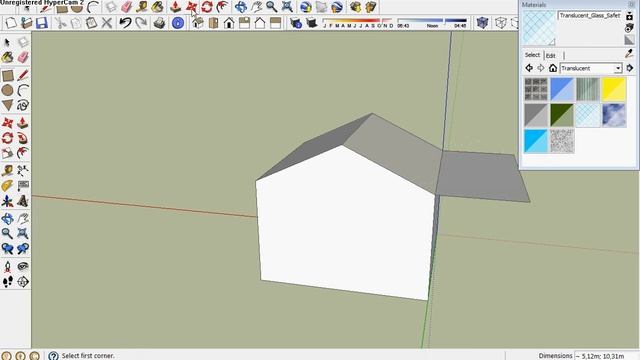Switch to Front view house icon

click(229, 23)
